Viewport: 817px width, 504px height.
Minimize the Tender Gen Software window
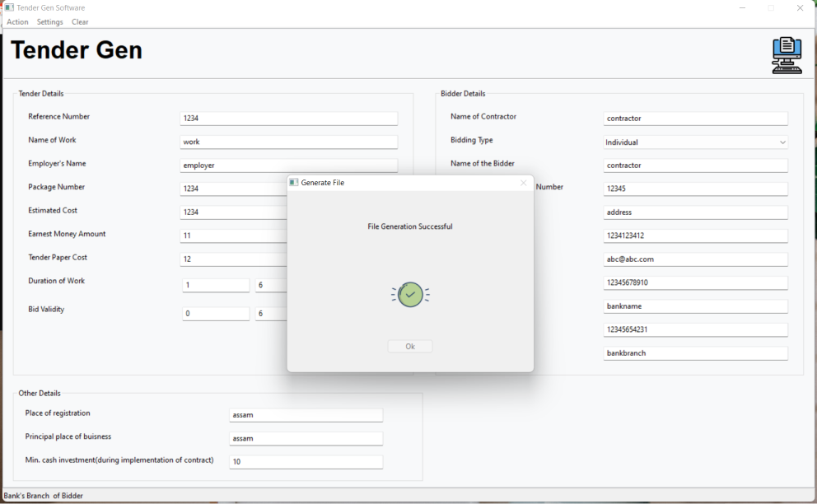[743, 7]
